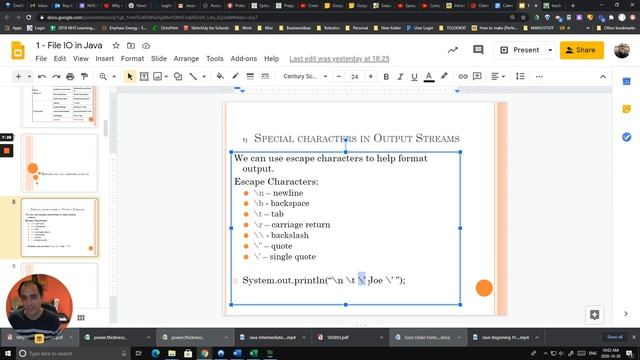Viewport: 640px width, 360px height.
Task: Click the redo arrow in the toolbar
Action: pos(56,76)
